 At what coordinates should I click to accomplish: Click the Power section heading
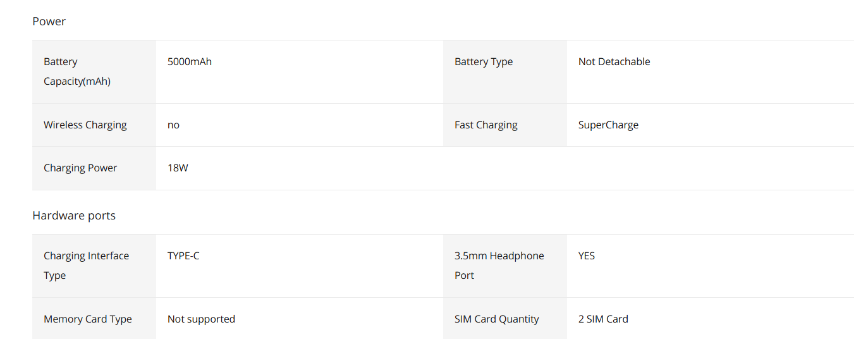click(x=49, y=22)
